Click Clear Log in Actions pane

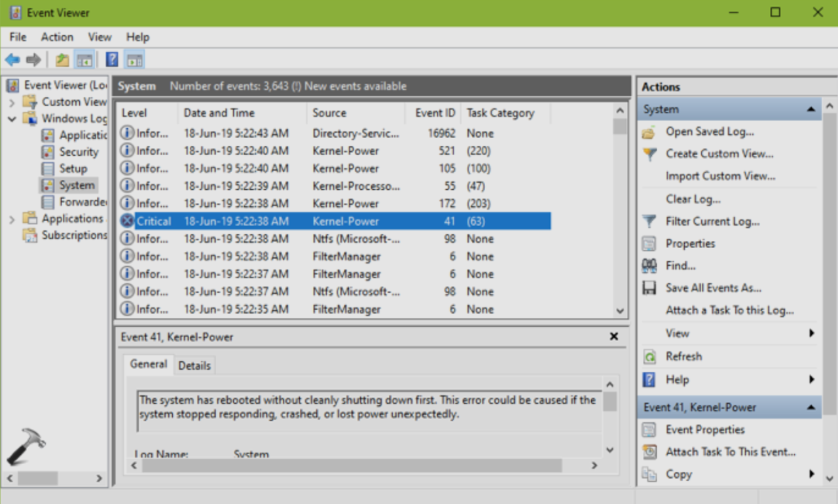[x=693, y=199]
